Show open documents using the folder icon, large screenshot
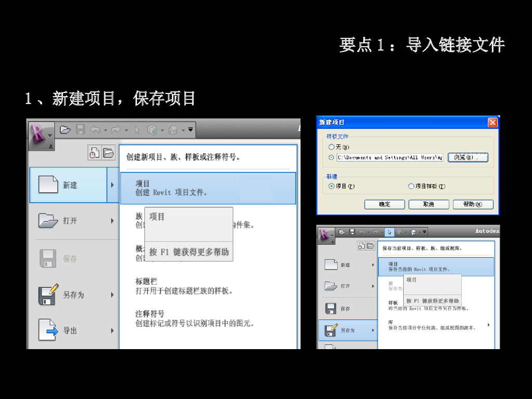 tap(108, 153)
